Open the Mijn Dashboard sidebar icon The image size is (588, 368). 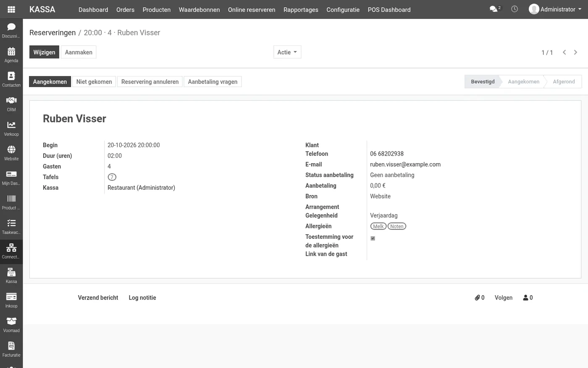pyautogui.click(x=11, y=178)
